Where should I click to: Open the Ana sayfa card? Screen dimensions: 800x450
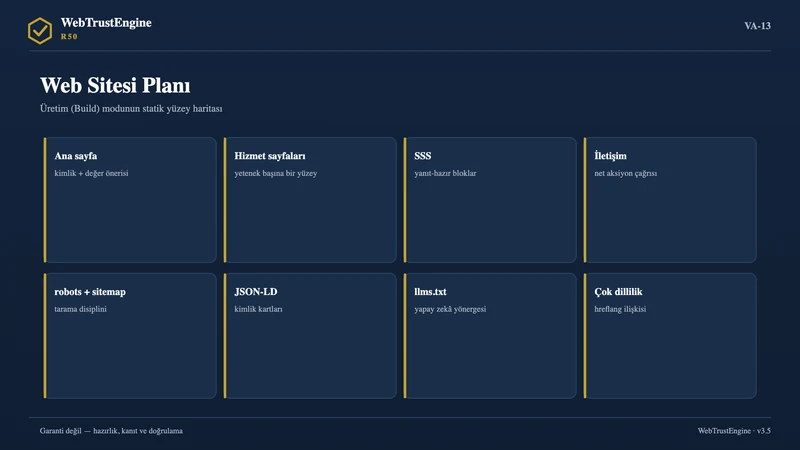[130, 200]
